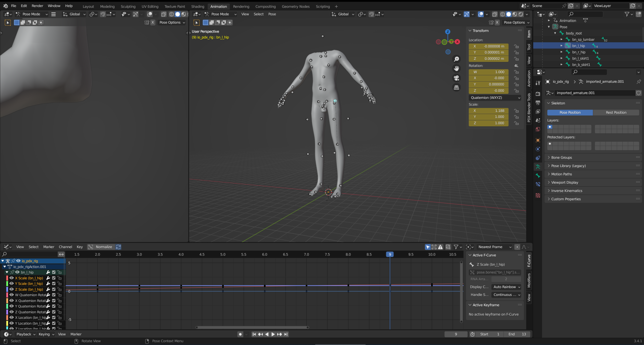Open the Tool properties tab icon
Screen dimensions: 644x345
(x=538, y=82)
